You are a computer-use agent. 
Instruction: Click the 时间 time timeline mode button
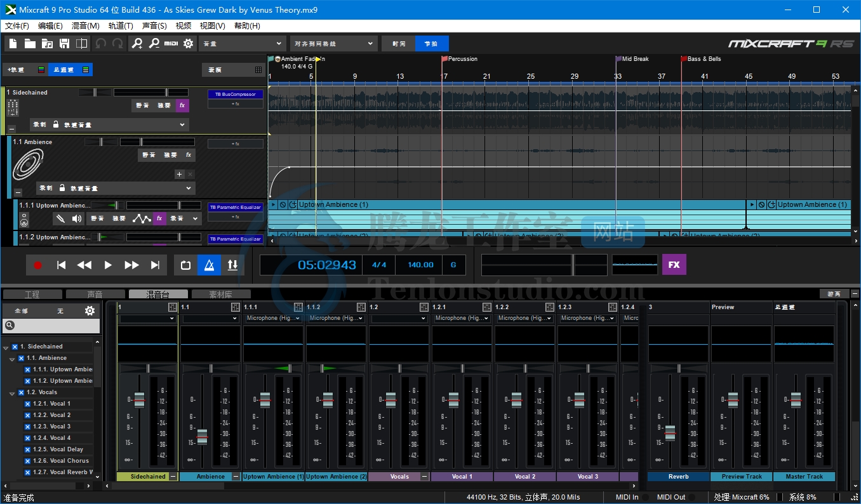click(x=398, y=43)
